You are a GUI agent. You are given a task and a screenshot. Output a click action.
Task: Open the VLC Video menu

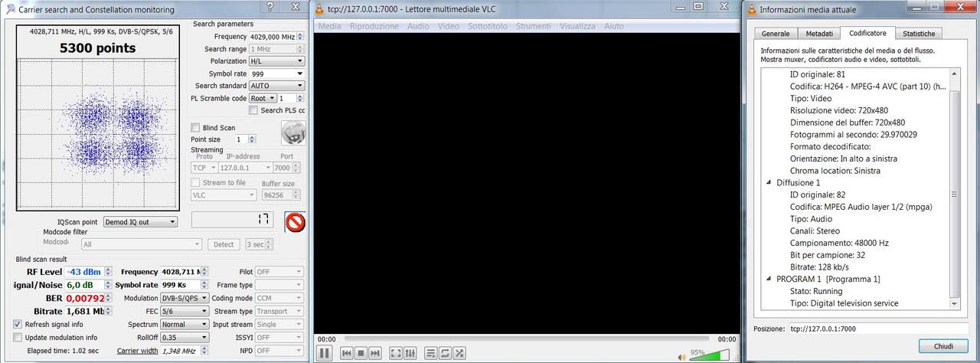tap(449, 26)
